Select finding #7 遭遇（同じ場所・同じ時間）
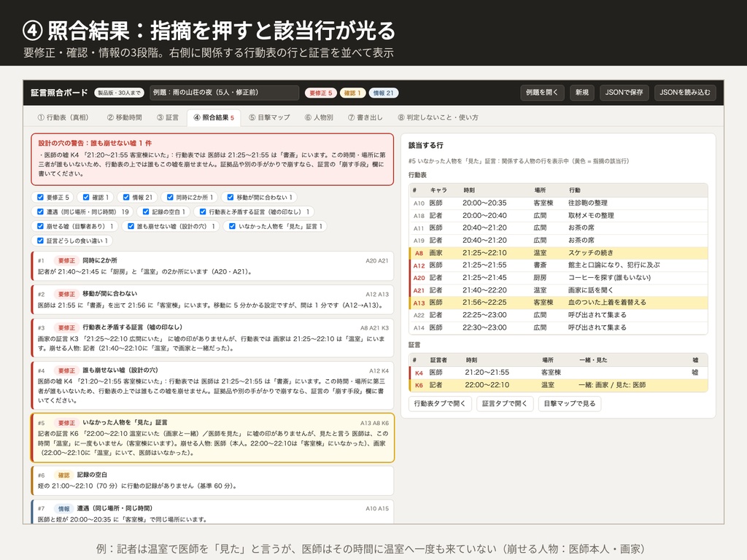Viewport: 747px width, 560px height. (212, 512)
